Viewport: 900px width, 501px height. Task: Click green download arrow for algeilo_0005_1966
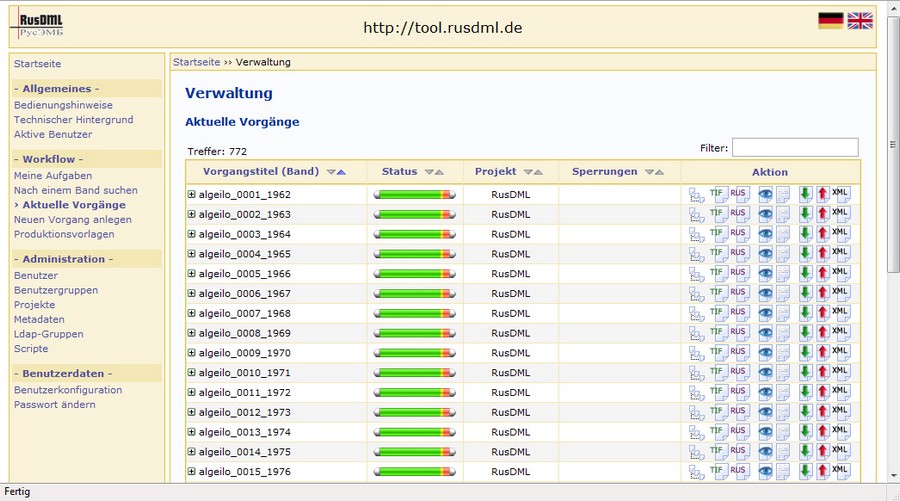[x=805, y=274]
